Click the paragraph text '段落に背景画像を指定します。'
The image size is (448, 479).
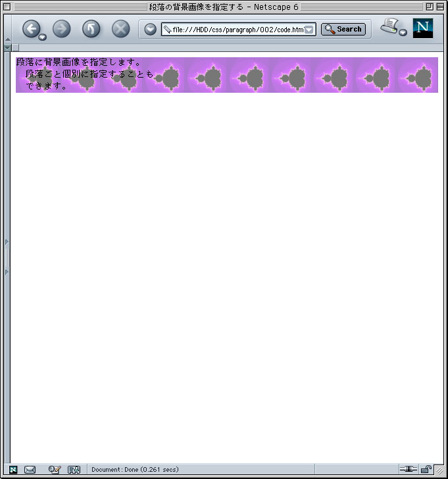pos(78,63)
